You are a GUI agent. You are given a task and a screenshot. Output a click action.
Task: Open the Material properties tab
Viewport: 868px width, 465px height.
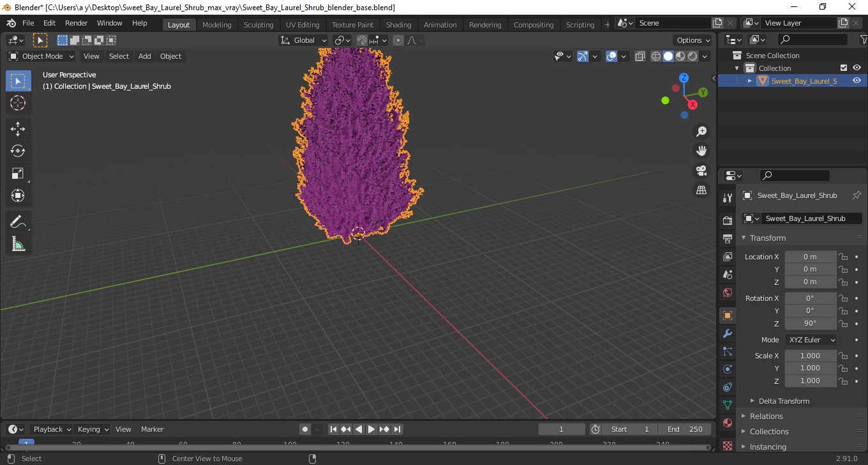coord(727,423)
